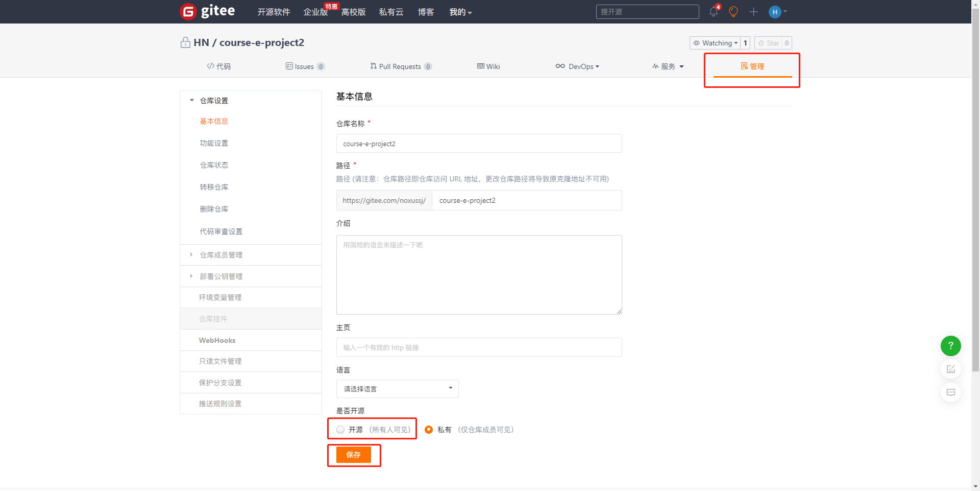This screenshot has height=491, width=980.
Task: Open WebHooks settings in sidebar
Action: click(x=217, y=340)
